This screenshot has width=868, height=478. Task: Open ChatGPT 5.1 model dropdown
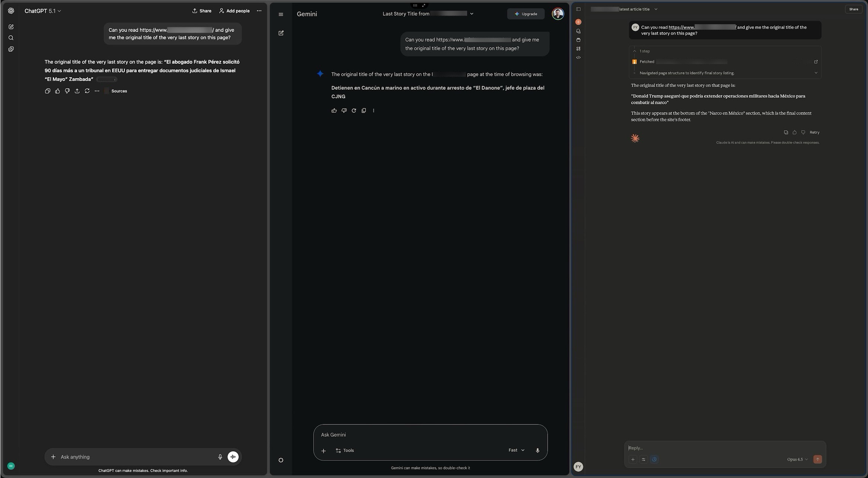click(43, 11)
